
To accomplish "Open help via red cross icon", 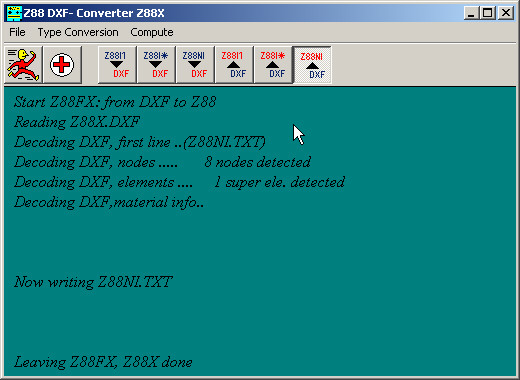I will pyautogui.click(x=62, y=65).
